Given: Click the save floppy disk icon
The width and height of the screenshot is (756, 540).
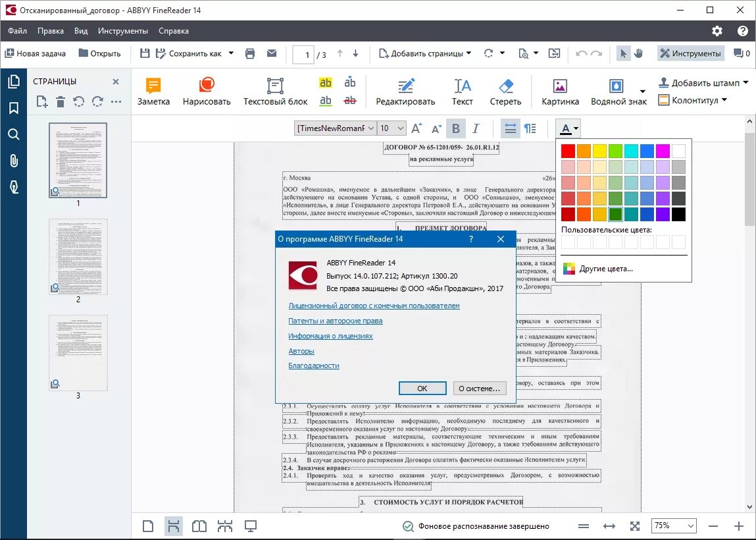Looking at the screenshot, I should coord(145,53).
